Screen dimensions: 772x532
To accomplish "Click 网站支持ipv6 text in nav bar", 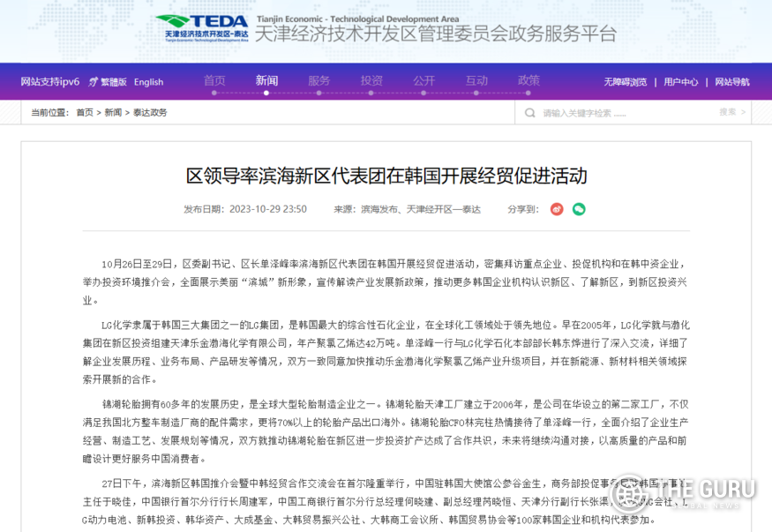I will (x=49, y=82).
